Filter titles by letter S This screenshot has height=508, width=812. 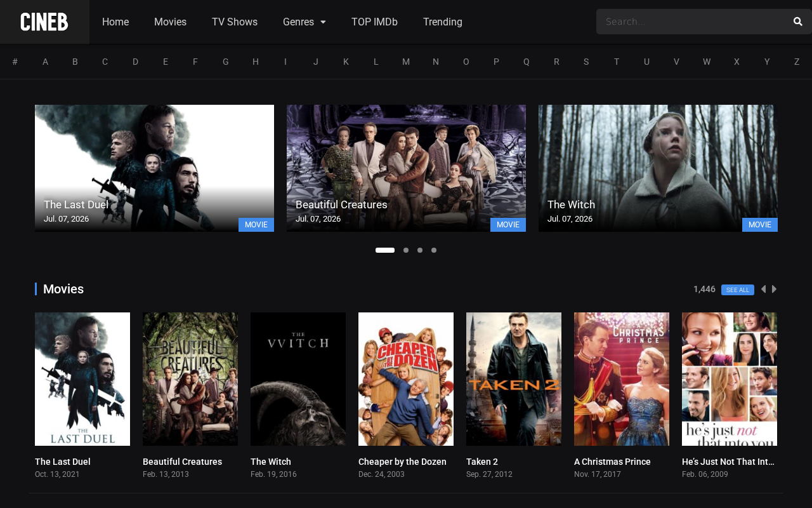click(x=586, y=62)
